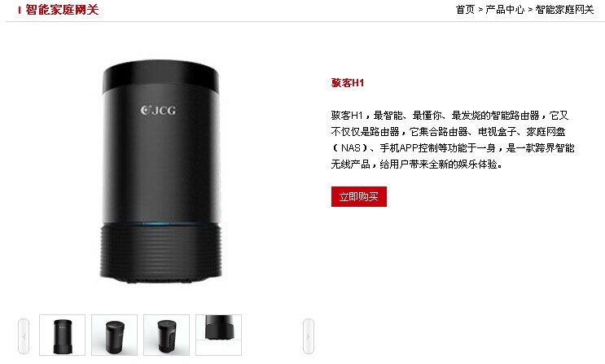Click the ribbed base of the router image

pyautogui.click(x=160, y=252)
